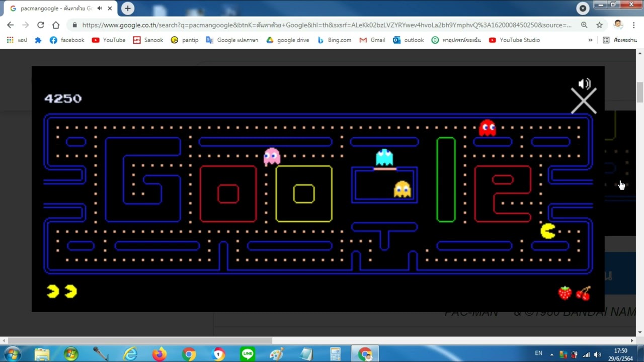Open the Apps grid bookmark
This screenshot has width=644, height=362.
point(16,40)
